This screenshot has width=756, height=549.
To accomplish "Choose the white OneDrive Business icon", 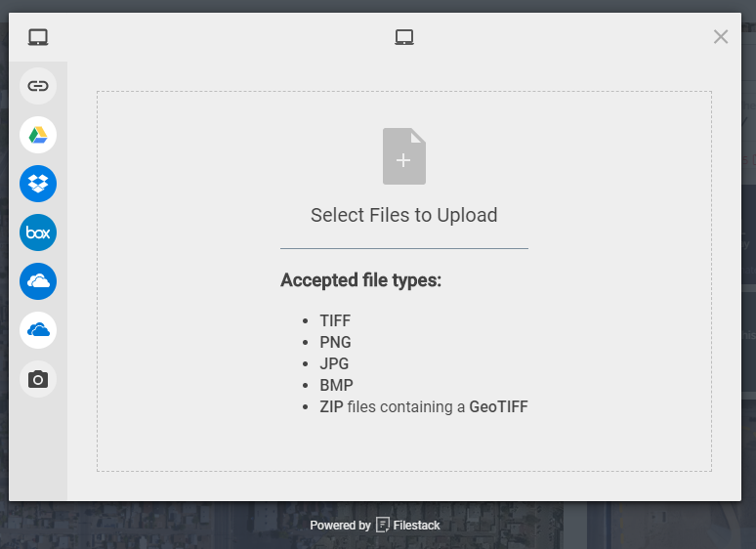I will pos(38,330).
